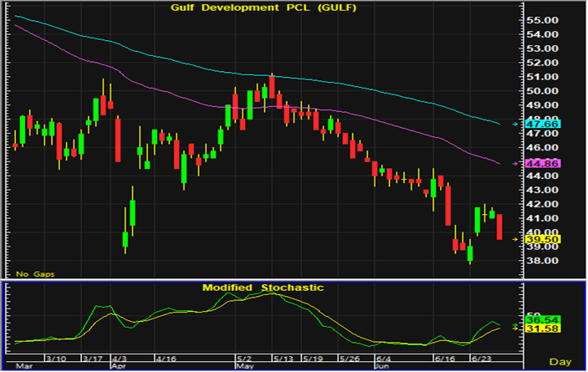Image resolution: width=588 pixels, height=372 pixels.
Task: Click the Jun month label on time axis
Action: tap(382, 366)
